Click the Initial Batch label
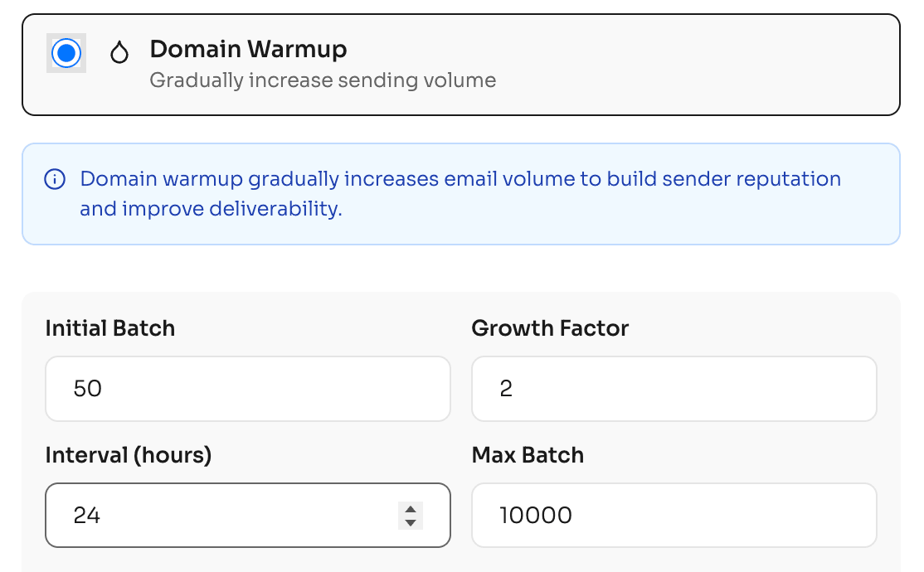Screen dimensions: 924x572 tap(109, 328)
